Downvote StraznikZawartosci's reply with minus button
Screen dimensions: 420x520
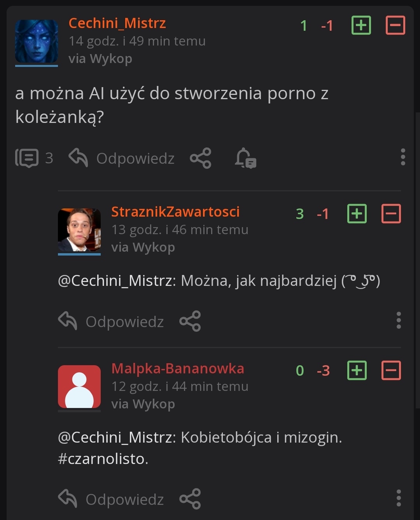click(x=391, y=214)
